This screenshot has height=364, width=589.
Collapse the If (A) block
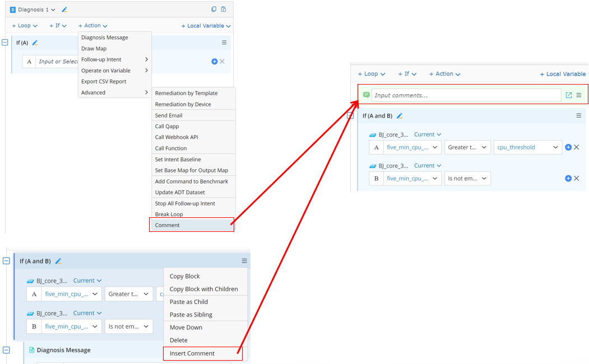pos(5,43)
